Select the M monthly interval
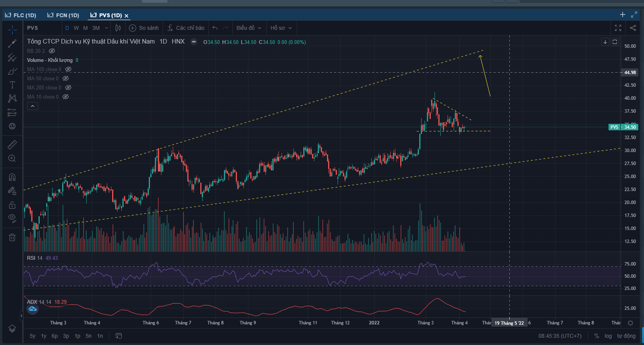Screen dimensions: 644x345 pyautogui.click(x=85, y=28)
